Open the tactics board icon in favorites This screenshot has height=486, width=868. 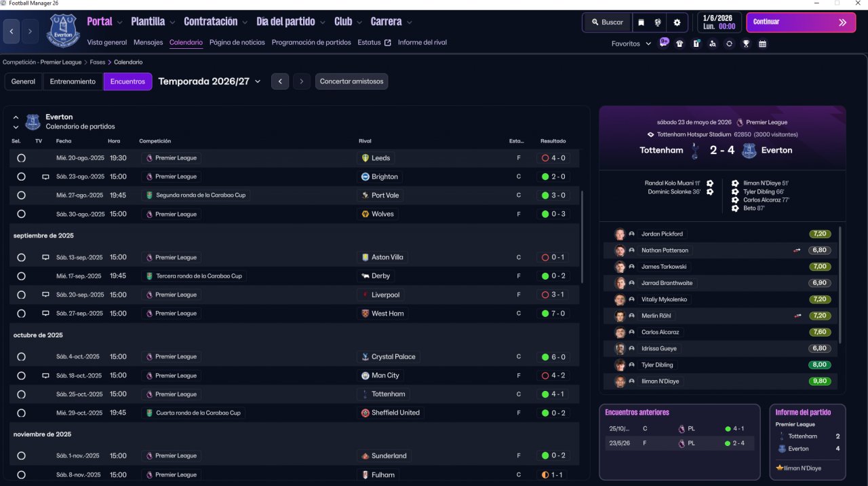(696, 43)
